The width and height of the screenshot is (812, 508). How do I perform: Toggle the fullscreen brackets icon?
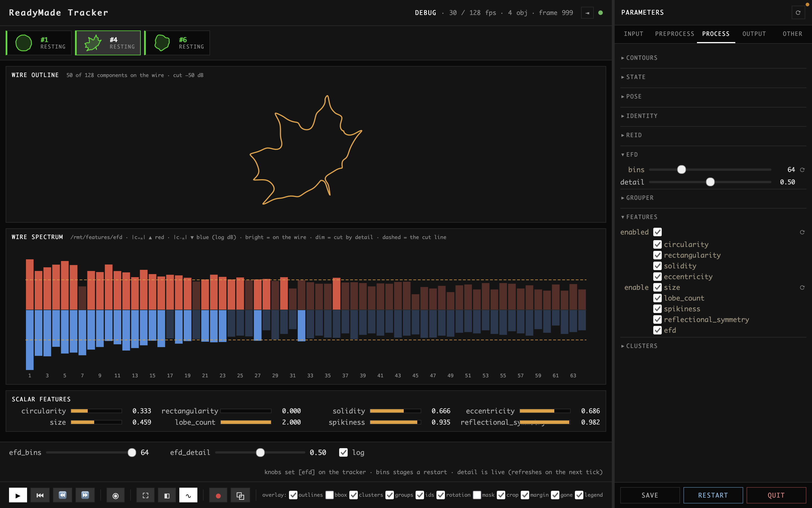(145, 495)
